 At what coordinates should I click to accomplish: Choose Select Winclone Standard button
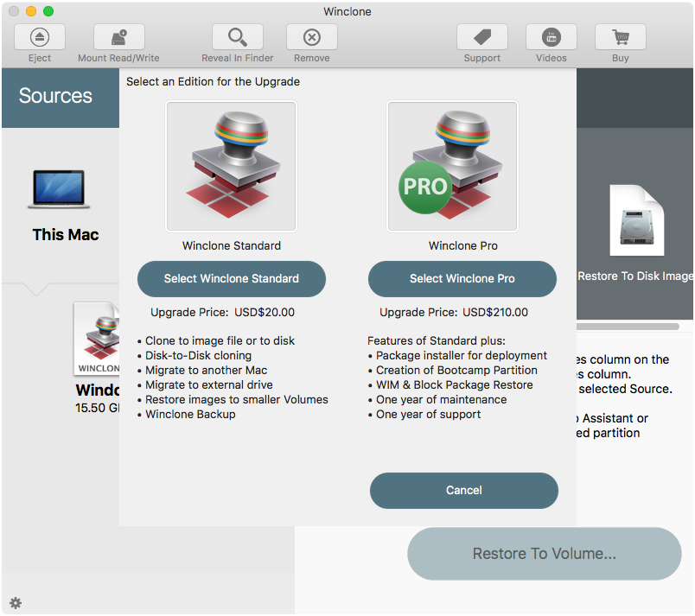[x=232, y=278]
